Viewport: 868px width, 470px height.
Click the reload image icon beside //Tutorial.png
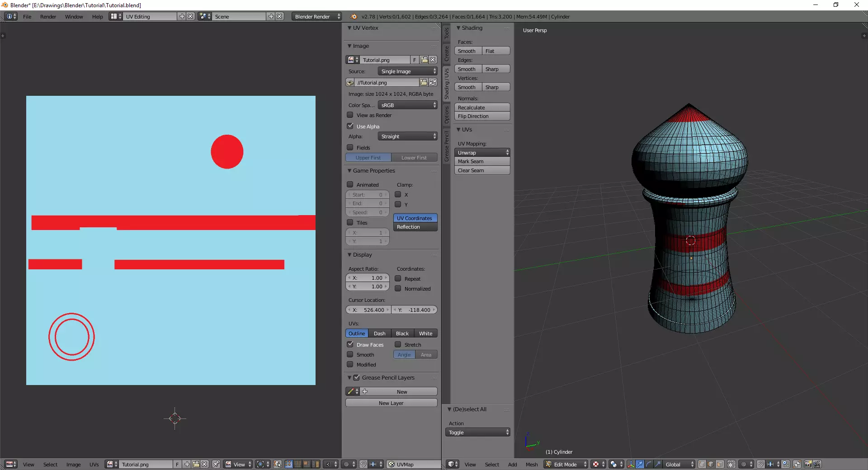point(433,82)
